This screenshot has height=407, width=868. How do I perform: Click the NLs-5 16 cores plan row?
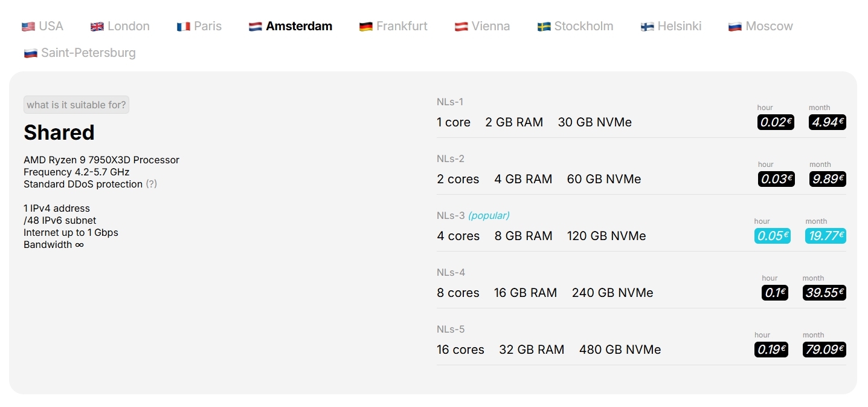tap(641, 344)
